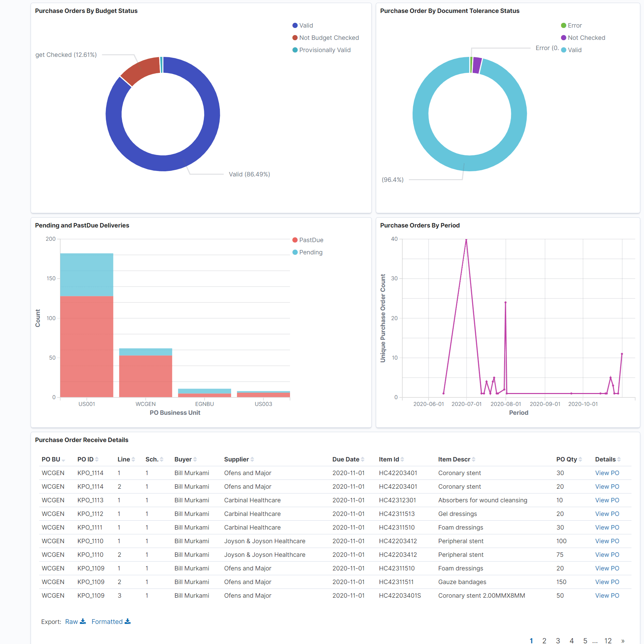Sort by Supplier column sort icon
Image resolution: width=644 pixels, height=644 pixels.
point(252,459)
